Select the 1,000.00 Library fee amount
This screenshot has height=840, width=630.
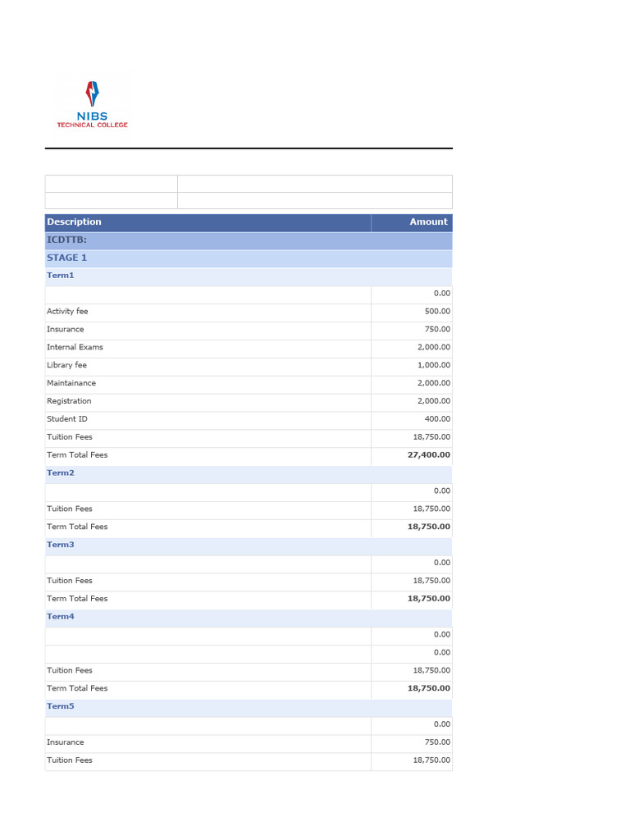click(x=434, y=365)
